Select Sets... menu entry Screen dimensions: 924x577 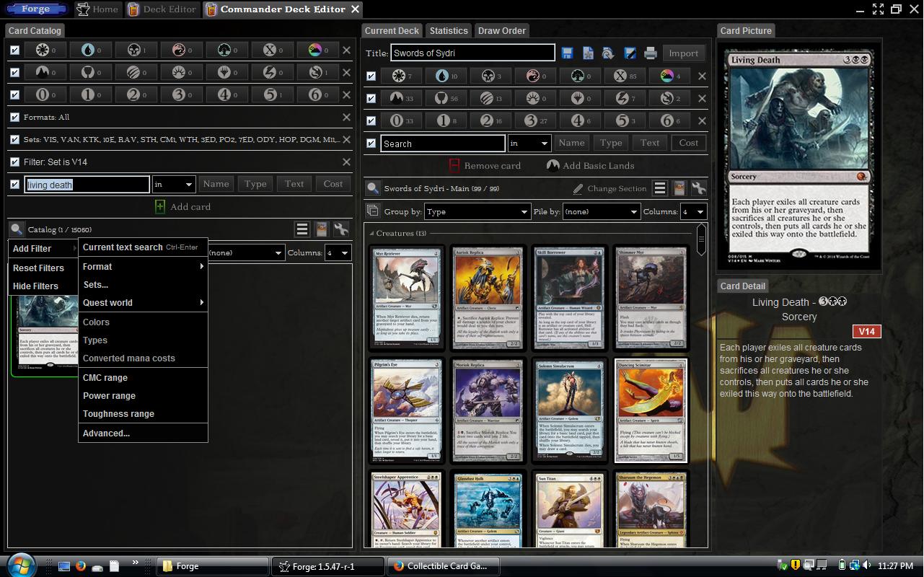pos(143,284)
